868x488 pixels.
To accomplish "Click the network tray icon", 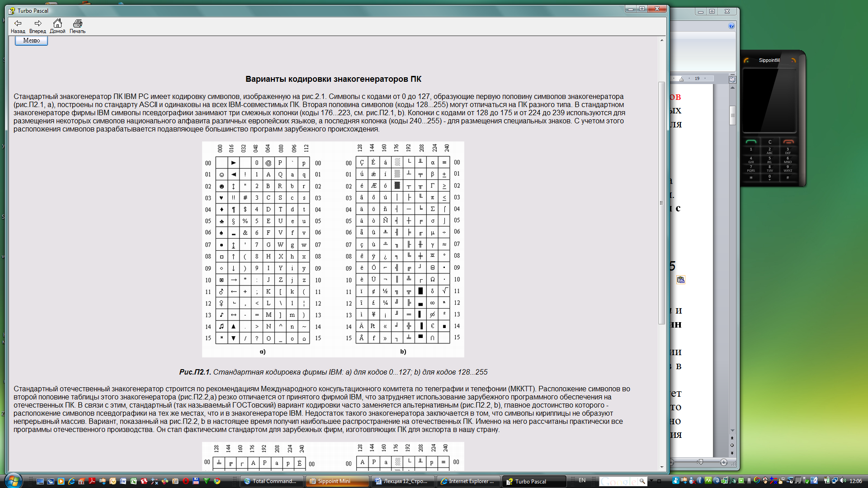I will click(x=835, y=481).
